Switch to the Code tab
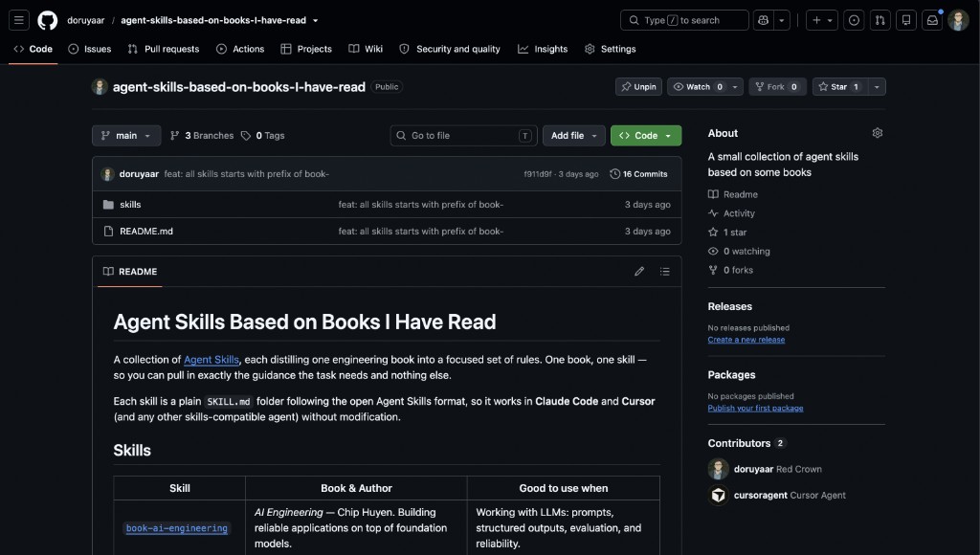The width and height of the screenshot is (980, 555). pos(33,49)
